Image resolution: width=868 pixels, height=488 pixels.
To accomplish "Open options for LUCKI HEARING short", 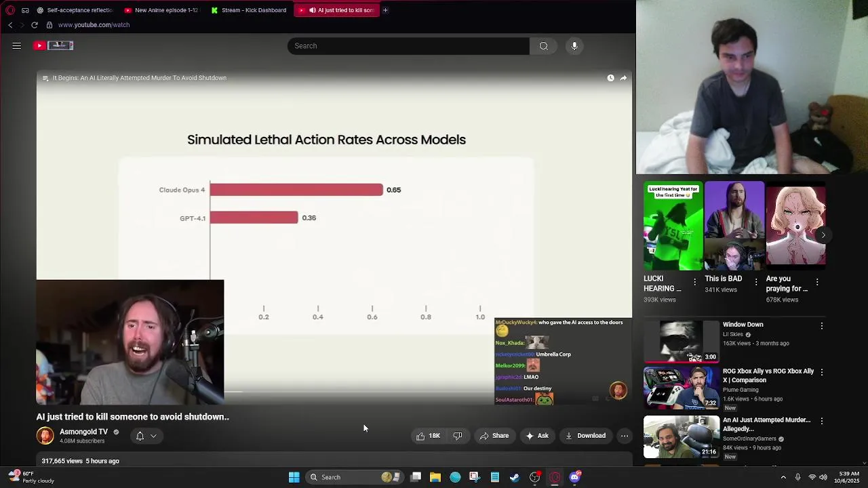I will pyautogui.click(x=694, y=282).
